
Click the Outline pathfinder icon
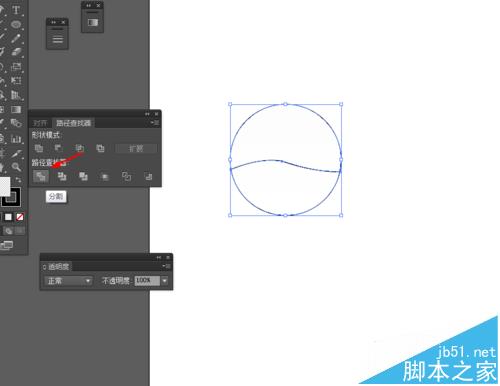tap(126, 176)
